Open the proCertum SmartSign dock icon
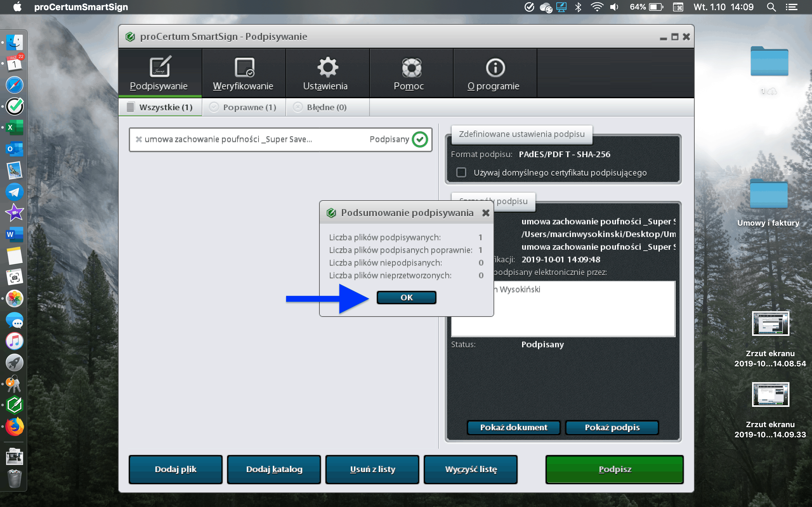Image resolution: width=812 pixels, height=507 pixels. pos(14,405)
